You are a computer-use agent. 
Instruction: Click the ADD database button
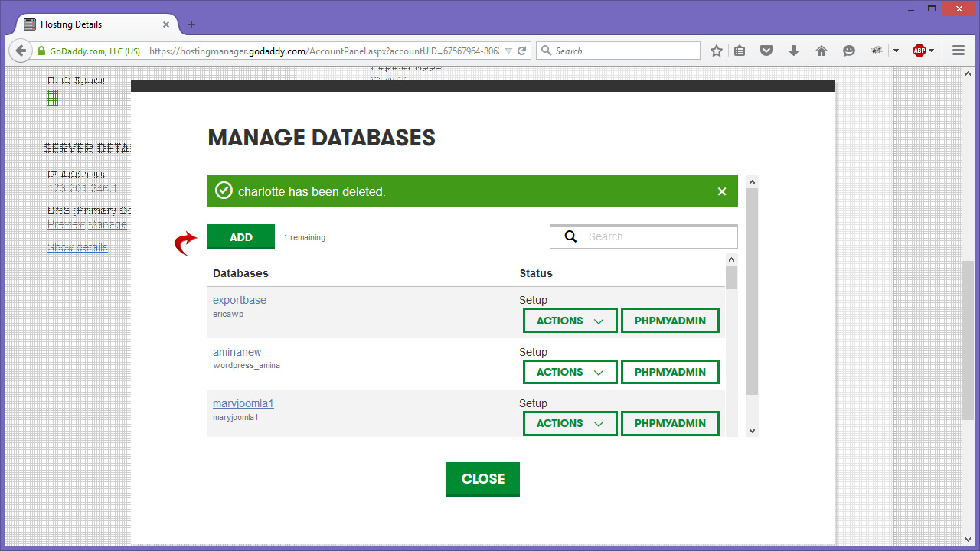pyautogui.click(x=241, y=237)
